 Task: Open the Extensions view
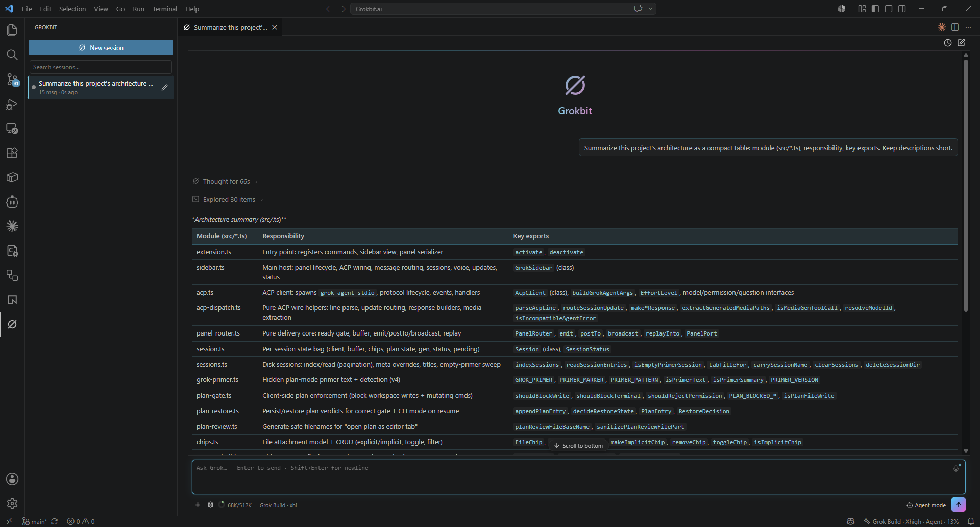point(12,153)
